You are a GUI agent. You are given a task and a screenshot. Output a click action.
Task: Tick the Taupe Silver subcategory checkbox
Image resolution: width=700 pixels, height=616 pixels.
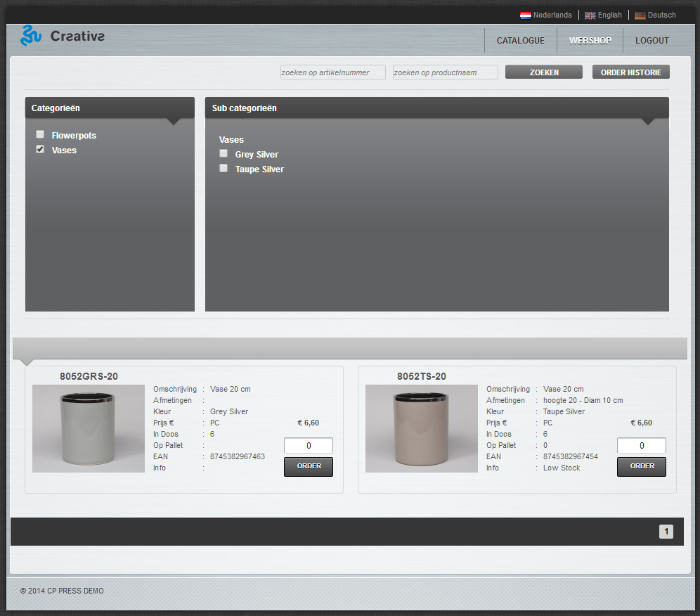223,168
